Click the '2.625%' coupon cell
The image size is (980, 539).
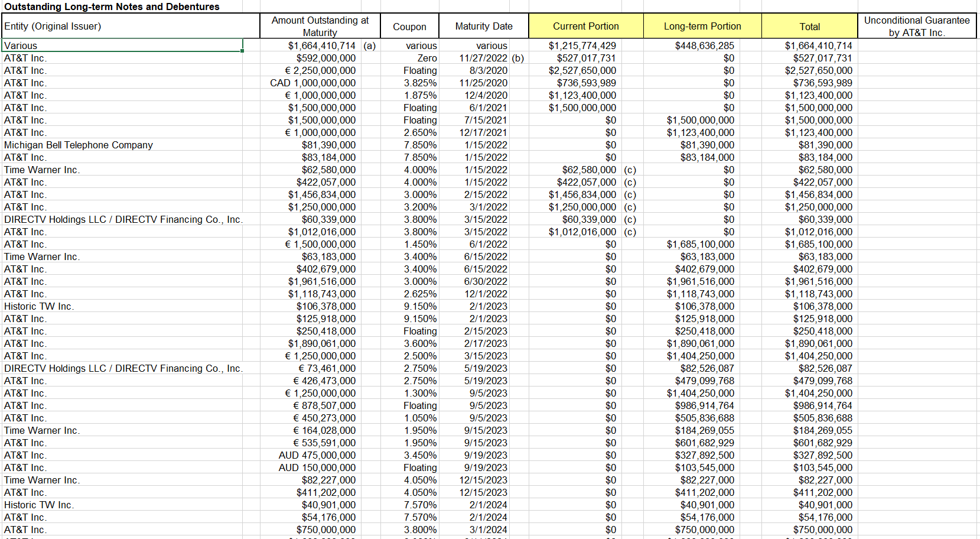pyautogui.click(x=410, y=294)
